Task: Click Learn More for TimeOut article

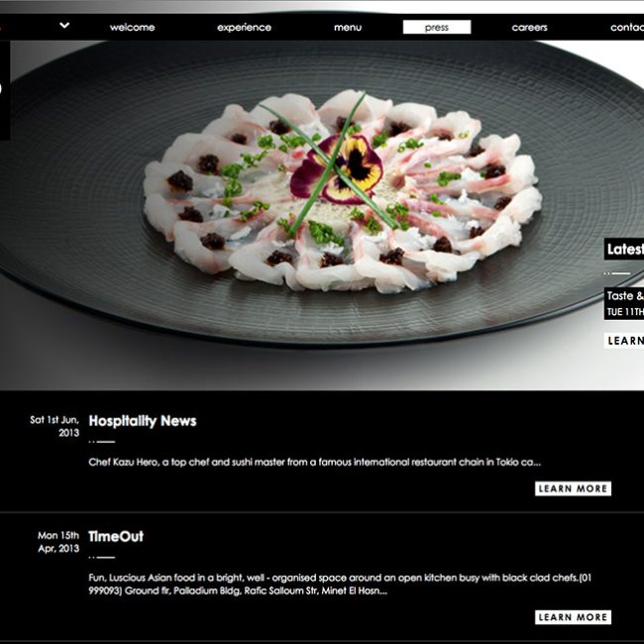Action: pyautogui.click(x=573, y=617)
